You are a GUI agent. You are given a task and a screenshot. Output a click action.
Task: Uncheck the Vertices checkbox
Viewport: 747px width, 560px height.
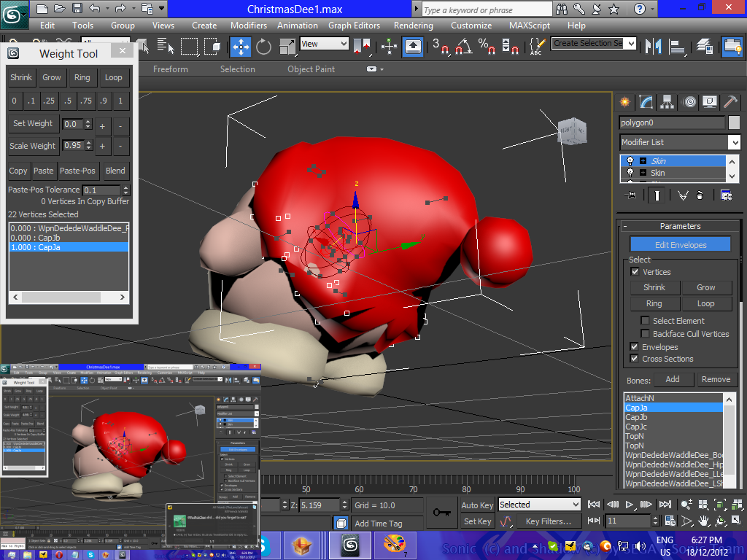pos(635,272)
